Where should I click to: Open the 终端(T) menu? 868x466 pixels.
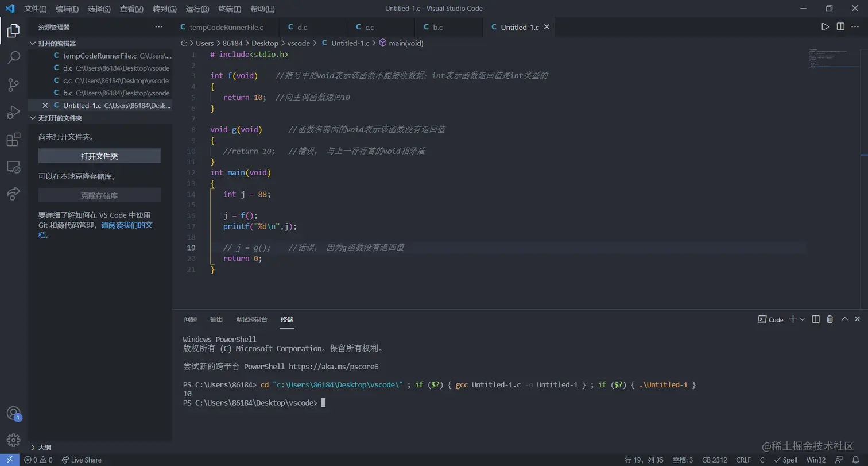230,9
